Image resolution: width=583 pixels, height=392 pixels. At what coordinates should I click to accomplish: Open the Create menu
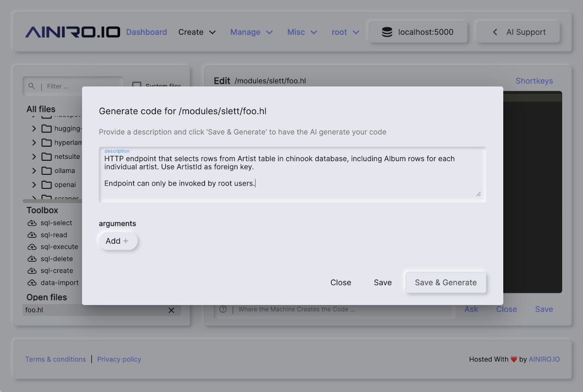(197, 32)
